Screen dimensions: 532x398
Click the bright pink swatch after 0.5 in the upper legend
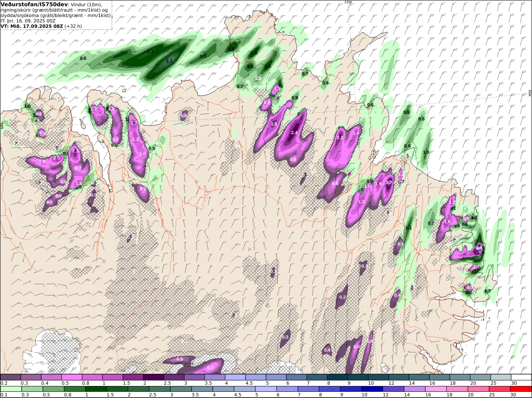coord(71,377)
